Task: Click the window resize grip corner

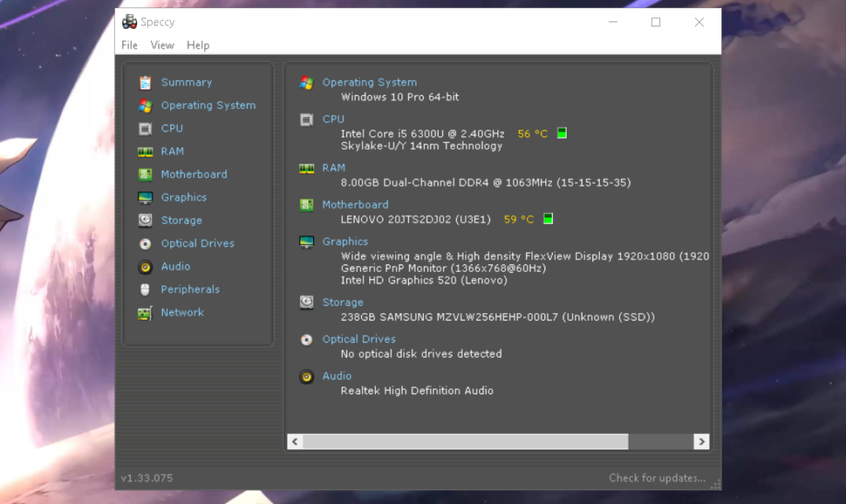Action: coord(715,484)
